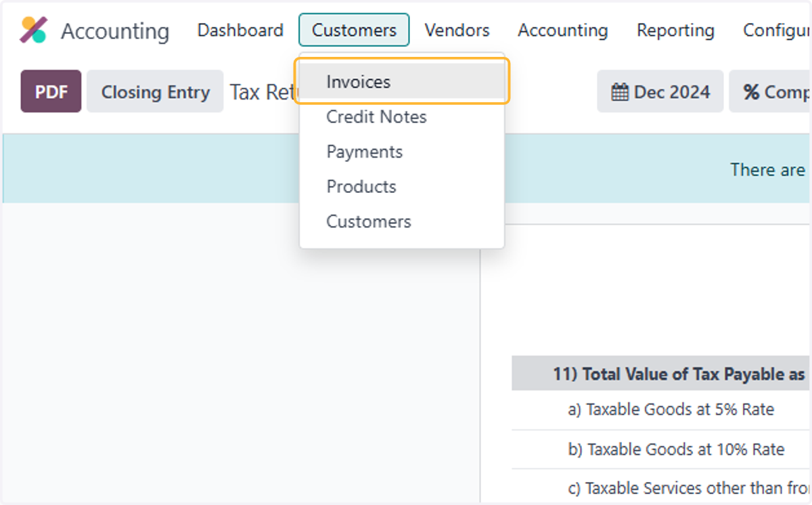Open the partially visible Configuration menu
This screenshot has width=812, height=505.
pos(777,30)
